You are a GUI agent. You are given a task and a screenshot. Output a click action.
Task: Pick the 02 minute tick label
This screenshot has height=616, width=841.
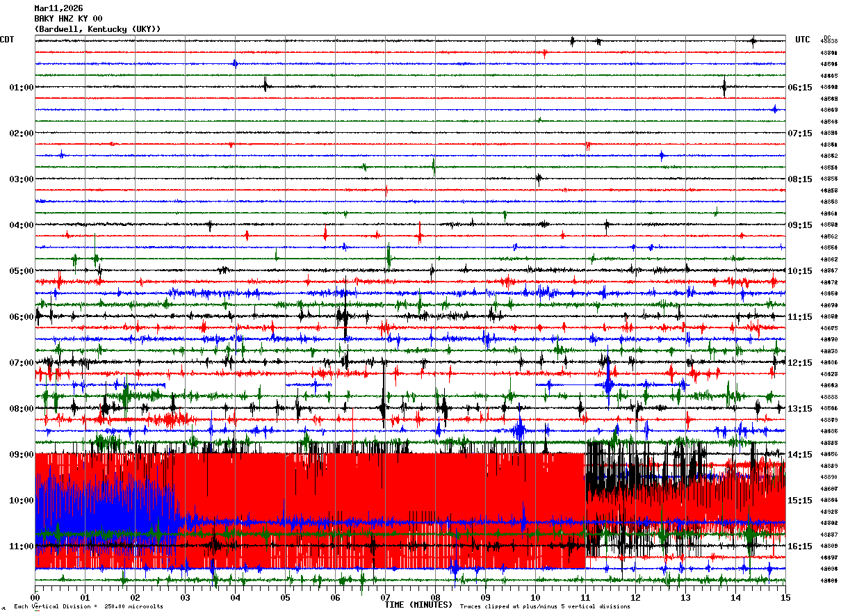pos(136,597)
